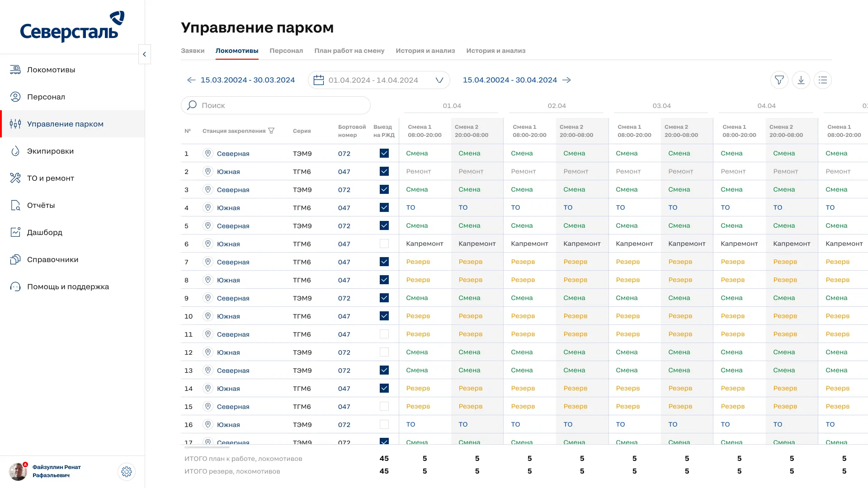Viewport: 868px width, 488px height.
Task: Open the Станция закрепления column filter
Action: click(x=271, y=131)
